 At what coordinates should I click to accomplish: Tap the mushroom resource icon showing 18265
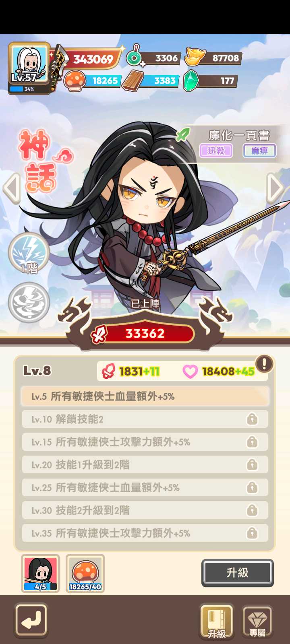pos(75,80)
